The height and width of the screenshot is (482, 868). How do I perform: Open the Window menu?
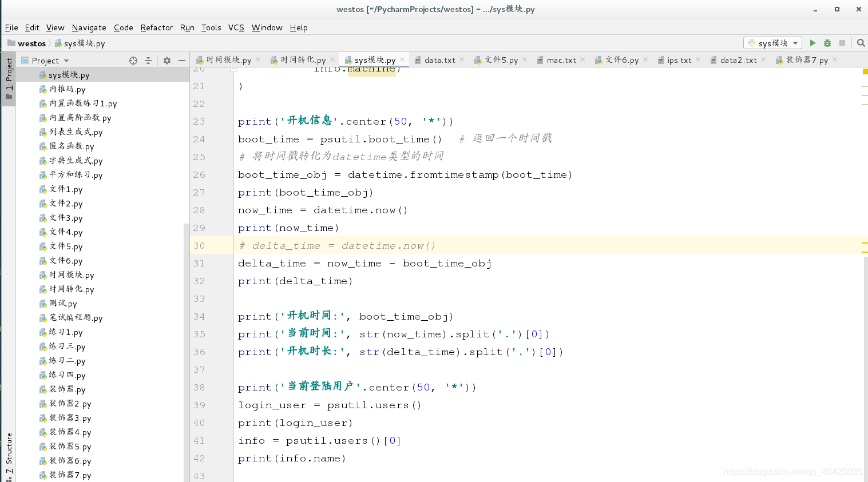coord(267,27)
